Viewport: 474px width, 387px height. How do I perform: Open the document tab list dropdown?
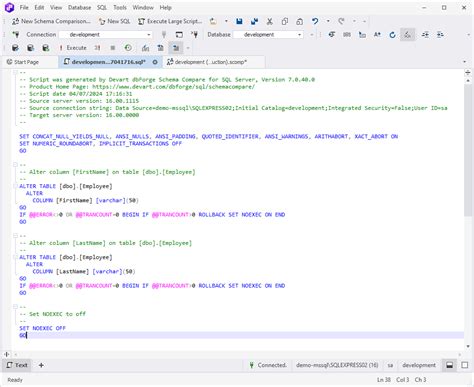click(x=464, y=62)
